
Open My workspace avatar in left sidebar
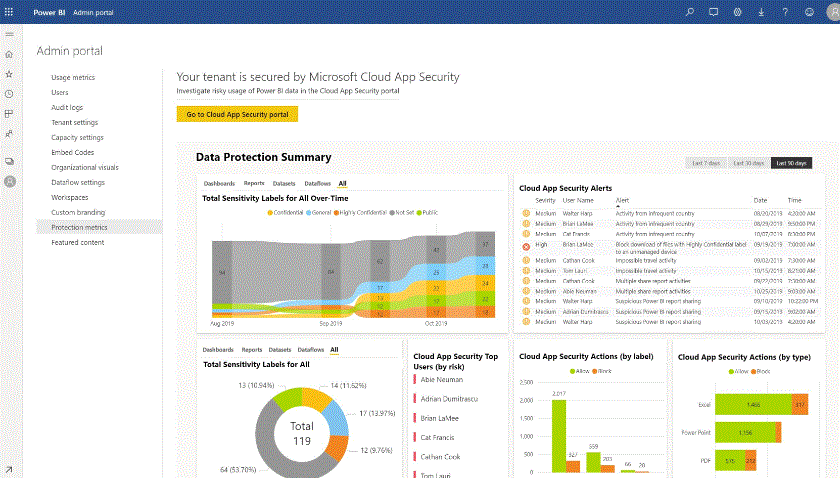[10, 182]
